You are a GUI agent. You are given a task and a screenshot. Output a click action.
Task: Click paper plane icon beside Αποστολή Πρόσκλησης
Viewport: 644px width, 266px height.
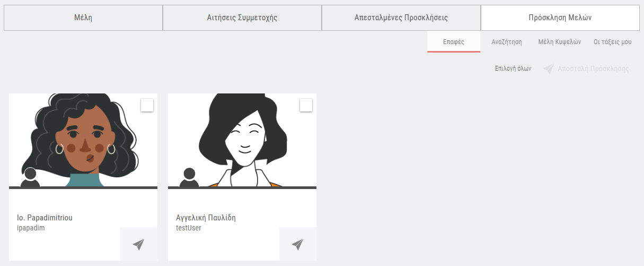click(549, 69)
